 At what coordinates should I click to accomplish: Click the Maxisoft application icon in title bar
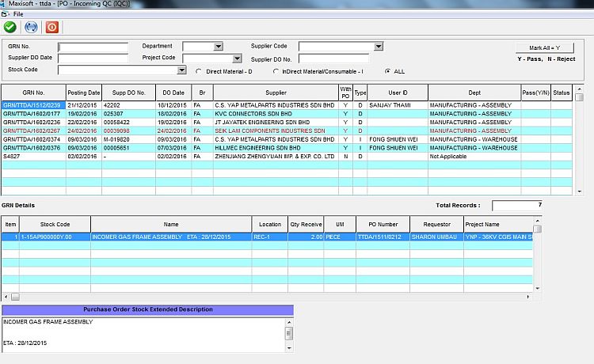(6, 4)
